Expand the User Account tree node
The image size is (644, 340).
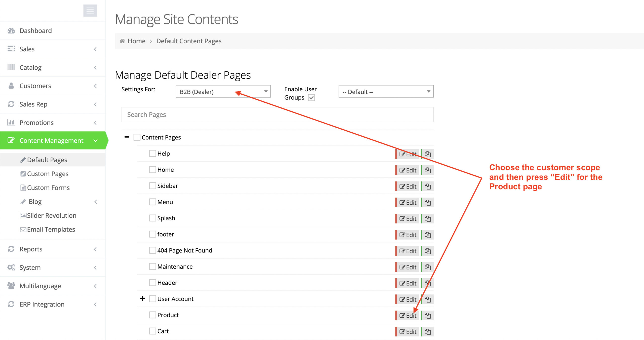point(143,298)
